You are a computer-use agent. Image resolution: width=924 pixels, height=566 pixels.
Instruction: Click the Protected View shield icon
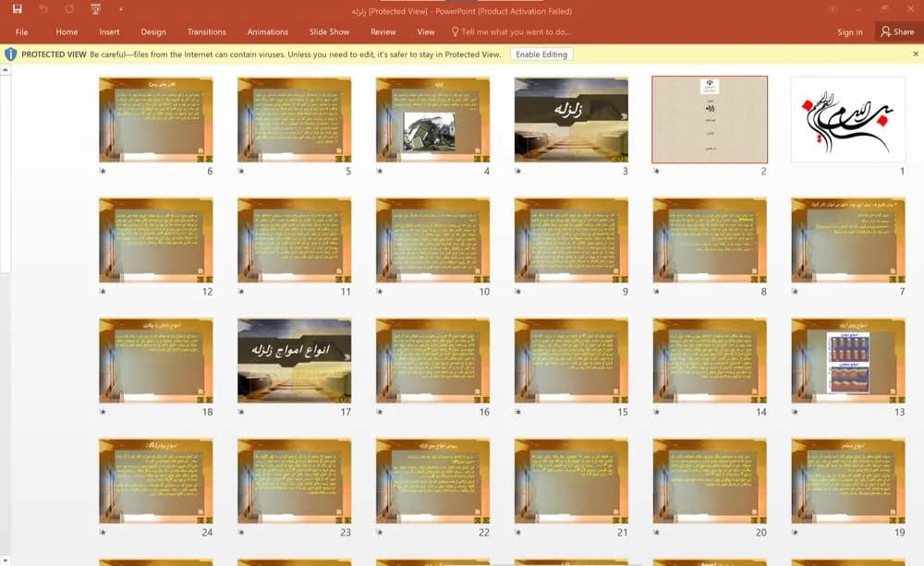click(10, 54)
